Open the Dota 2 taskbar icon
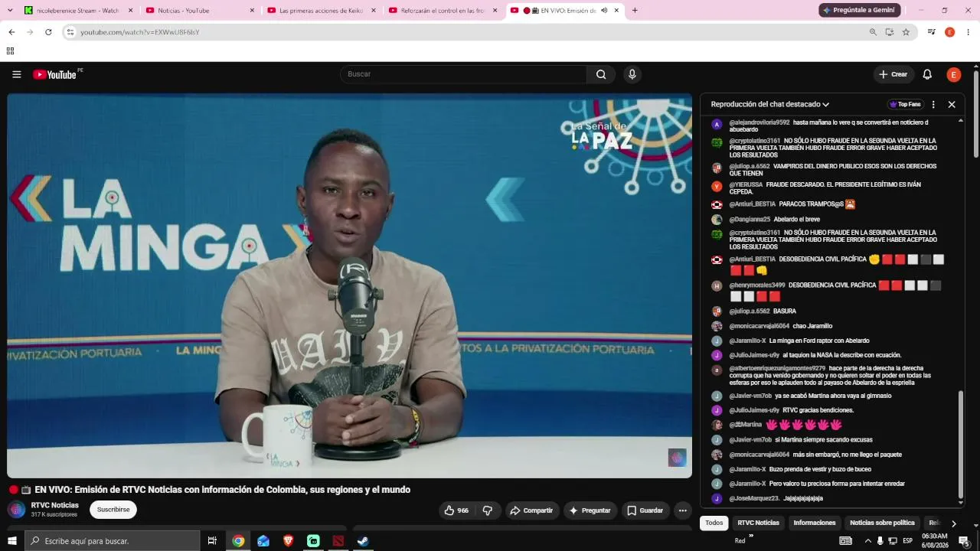Viewport: 980px width, 551px height. click(x=338, y=541)
